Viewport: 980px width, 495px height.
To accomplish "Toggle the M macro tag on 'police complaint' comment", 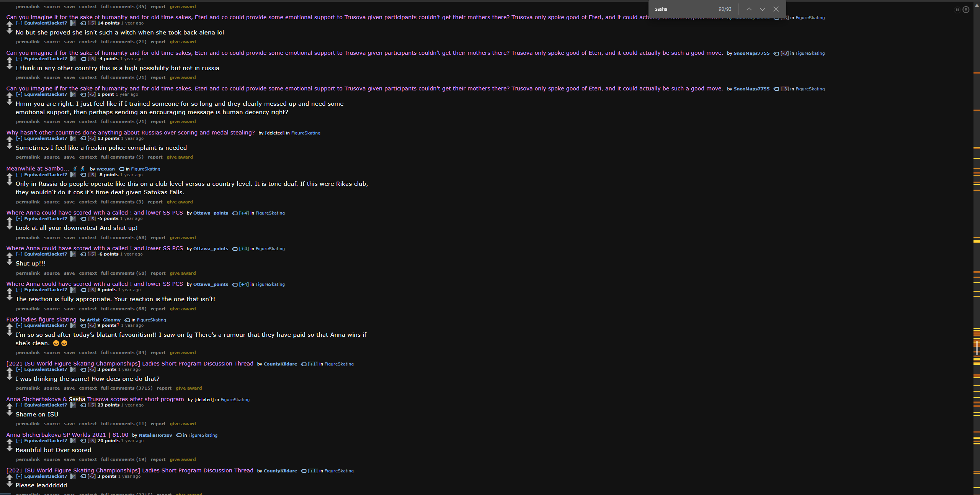I will tap(73, 139).
